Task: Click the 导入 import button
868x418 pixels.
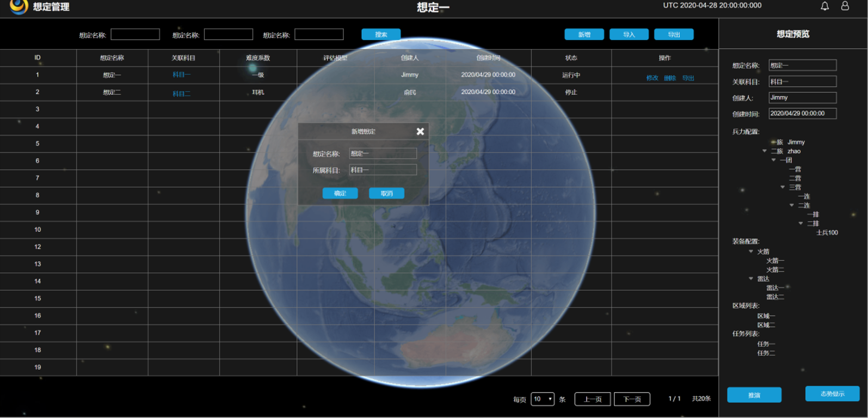Action: [629, 34]
